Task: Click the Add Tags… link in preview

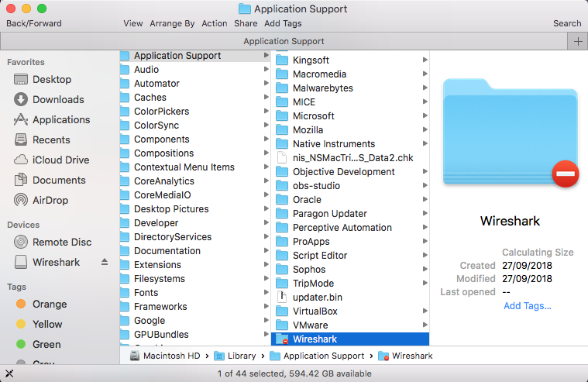Action: (x=527, y=306)
